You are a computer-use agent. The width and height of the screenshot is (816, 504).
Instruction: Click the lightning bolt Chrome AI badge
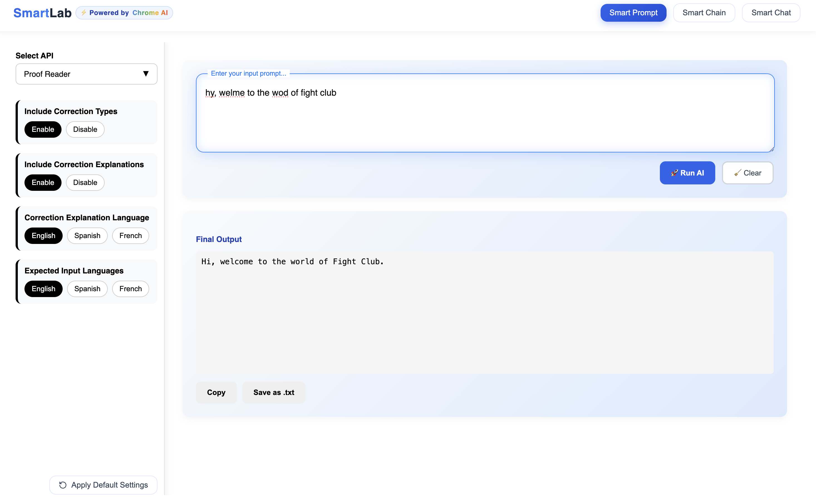124,13
